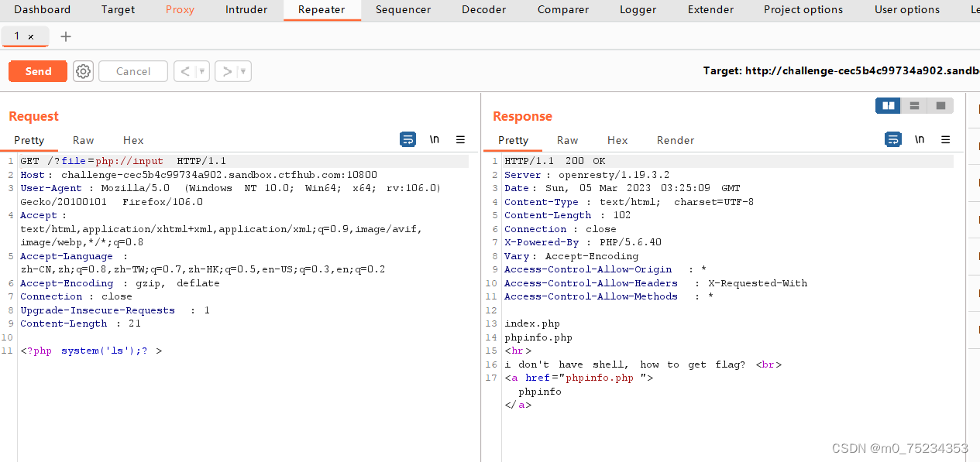Toggle word wrap icon in Request panel
Image resolution: width=980 pixels, height=462 pixels.
[x=407, y=139]
